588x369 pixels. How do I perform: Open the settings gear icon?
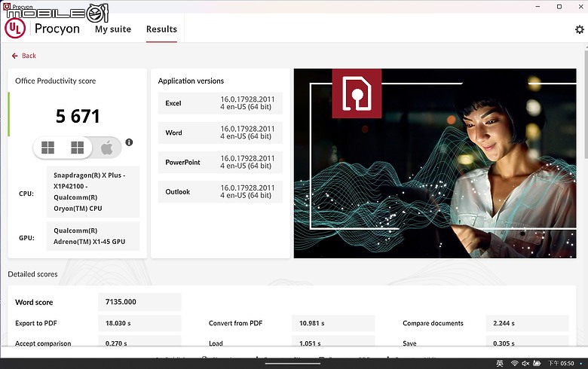tap(580, 29)
